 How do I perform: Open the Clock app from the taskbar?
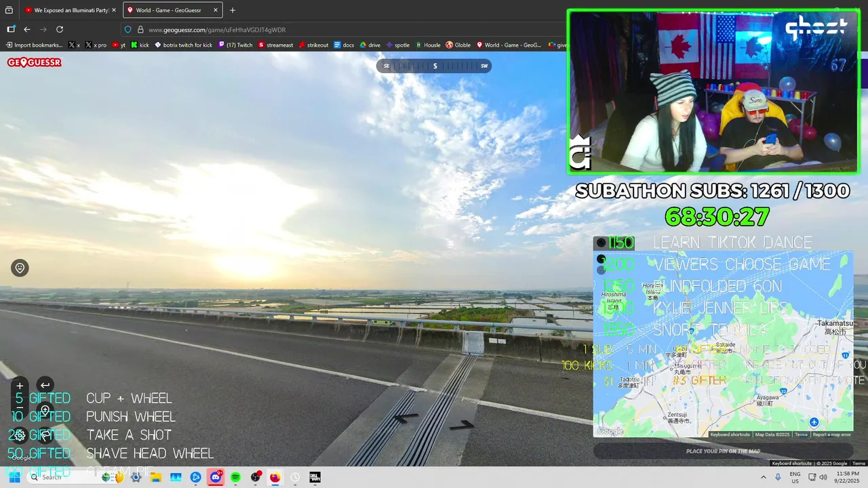(295, 477)
